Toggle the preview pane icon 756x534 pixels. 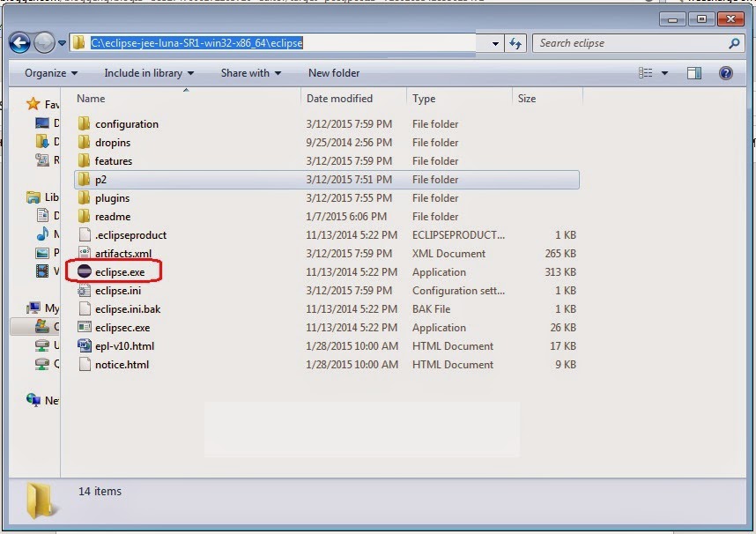tap(694, 73)
